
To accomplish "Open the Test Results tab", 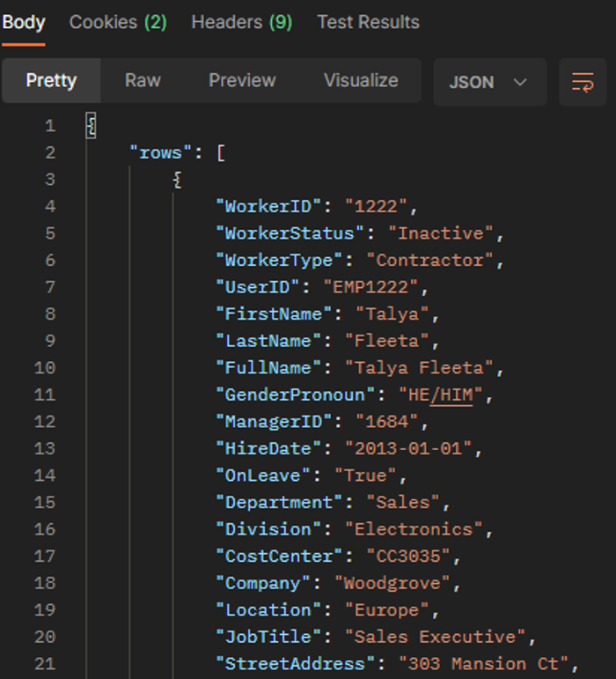I will tap(368, 22).
